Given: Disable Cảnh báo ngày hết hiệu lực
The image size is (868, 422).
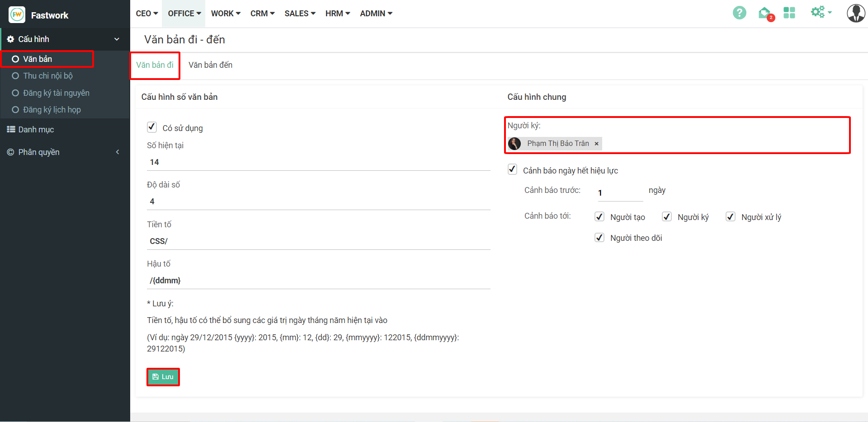Looking at the screenshot, I should [x=512, y=169].
